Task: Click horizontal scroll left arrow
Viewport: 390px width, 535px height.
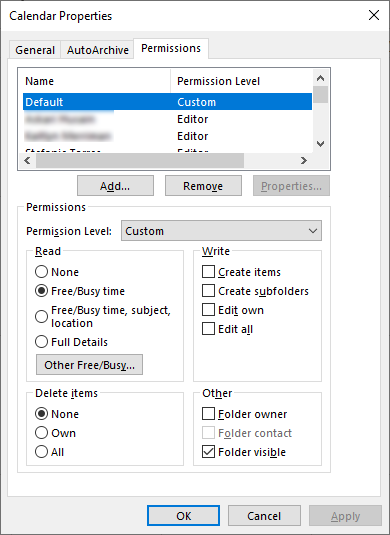Action: [x=28, y=160]
